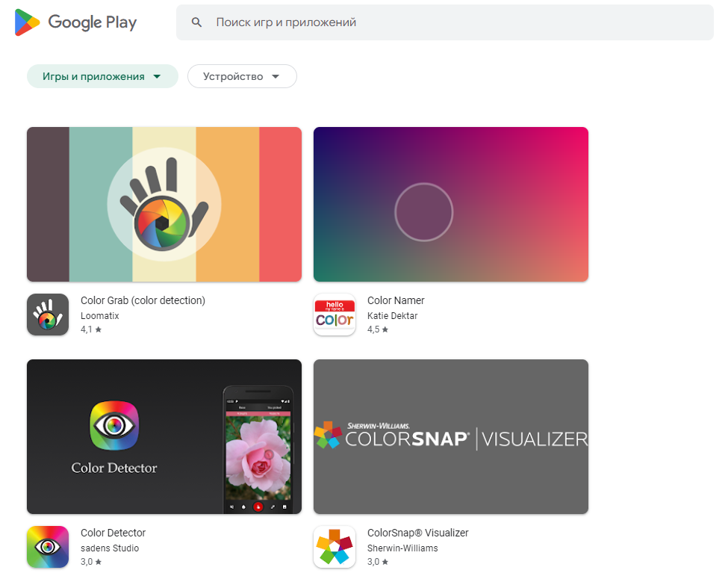Open the Color Detector app icon
This screenshot has width=728, height=585.
pyautogui.click(x=47, y=546)
